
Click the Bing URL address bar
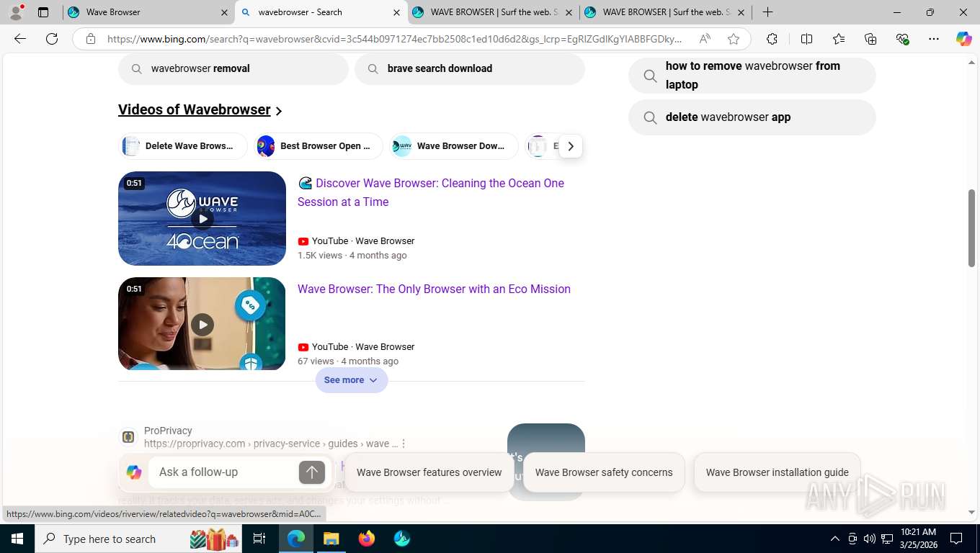(395, 39)
